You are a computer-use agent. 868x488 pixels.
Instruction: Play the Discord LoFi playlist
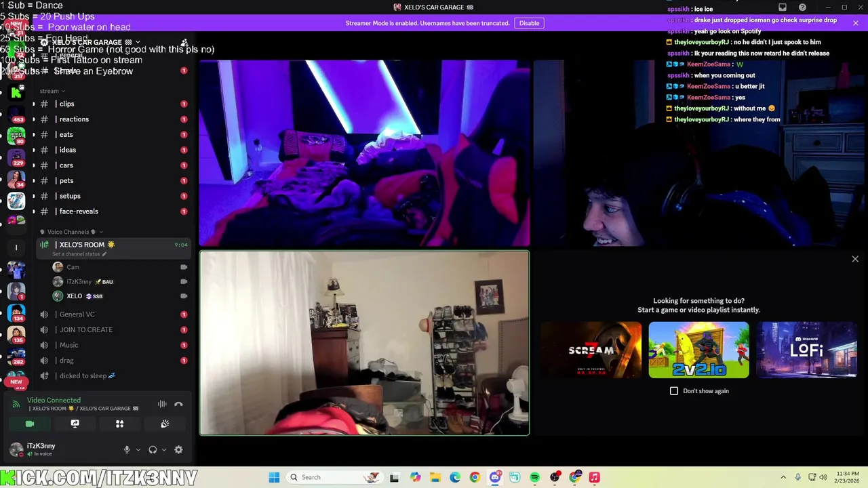click(807, 350)
